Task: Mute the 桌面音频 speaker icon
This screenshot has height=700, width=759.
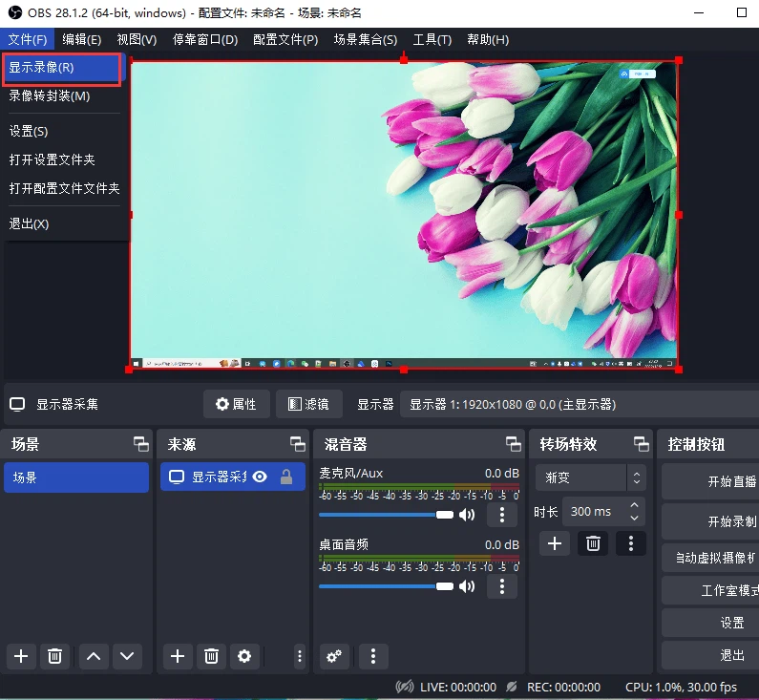Action: 467,586
